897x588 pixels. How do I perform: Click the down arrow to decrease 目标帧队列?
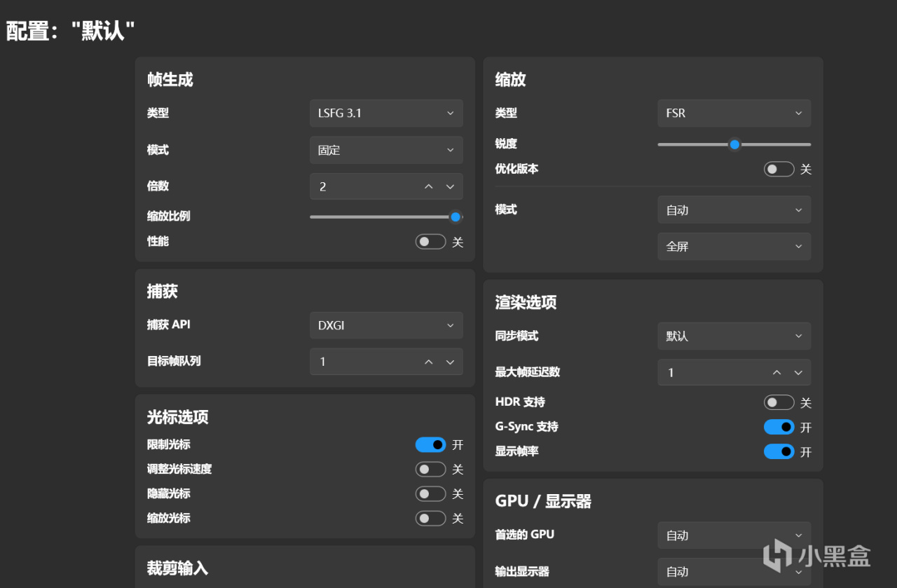[451, 361]
